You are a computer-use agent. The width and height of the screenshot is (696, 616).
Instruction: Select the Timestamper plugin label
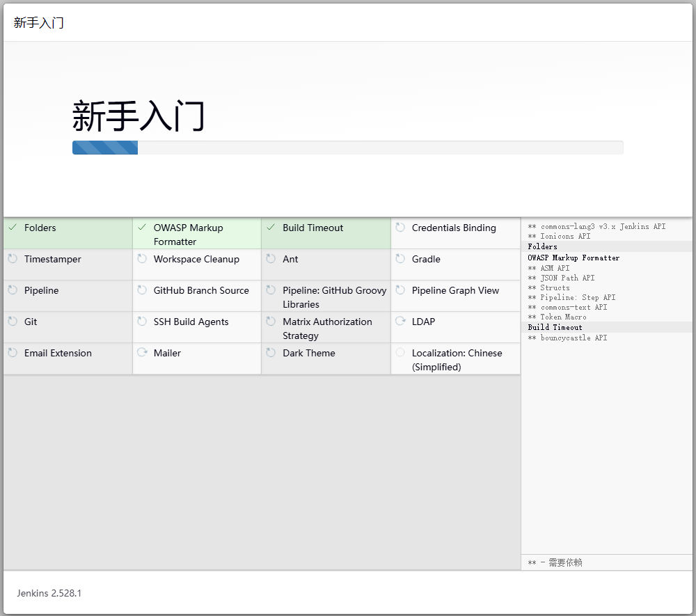(x=52, y=259)
